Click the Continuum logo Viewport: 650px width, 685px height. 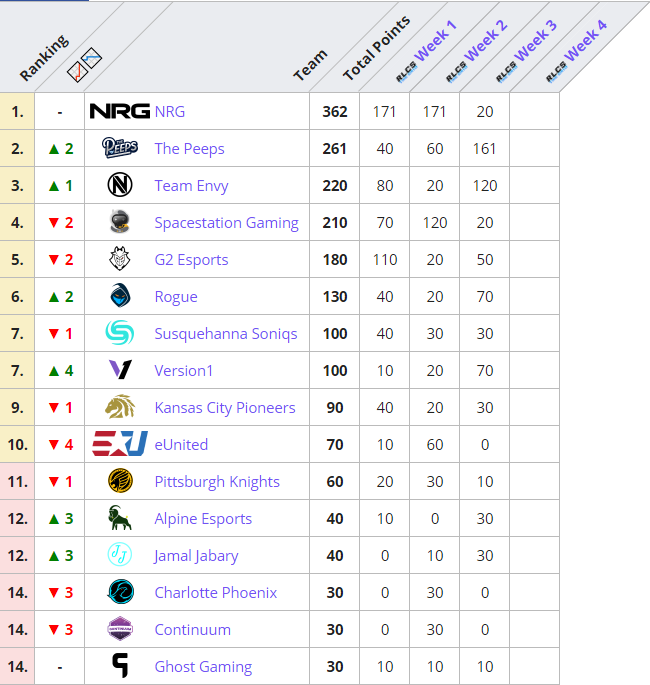120,629
